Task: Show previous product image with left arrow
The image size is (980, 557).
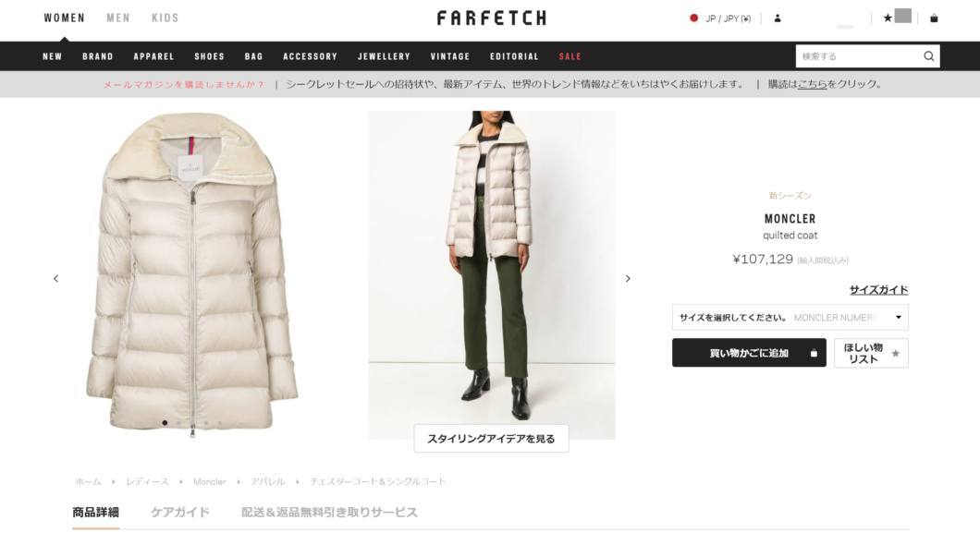Action: coord(55,279)
